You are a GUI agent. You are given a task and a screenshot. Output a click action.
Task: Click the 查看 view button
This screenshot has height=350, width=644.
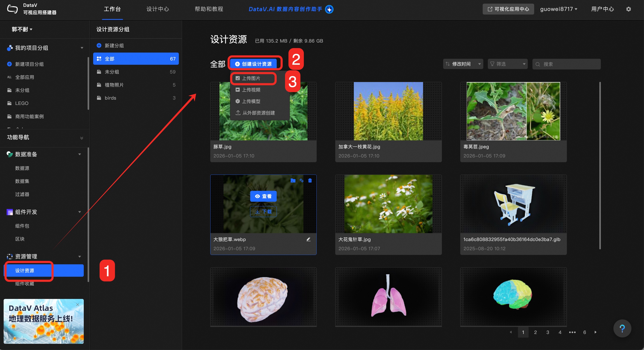(263, 196)
